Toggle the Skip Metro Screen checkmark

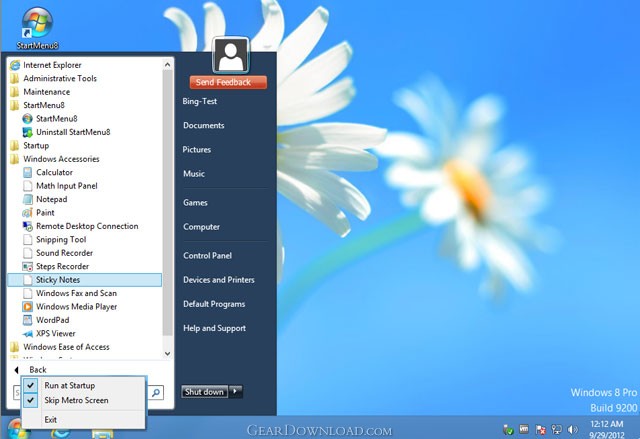(31, 400)
